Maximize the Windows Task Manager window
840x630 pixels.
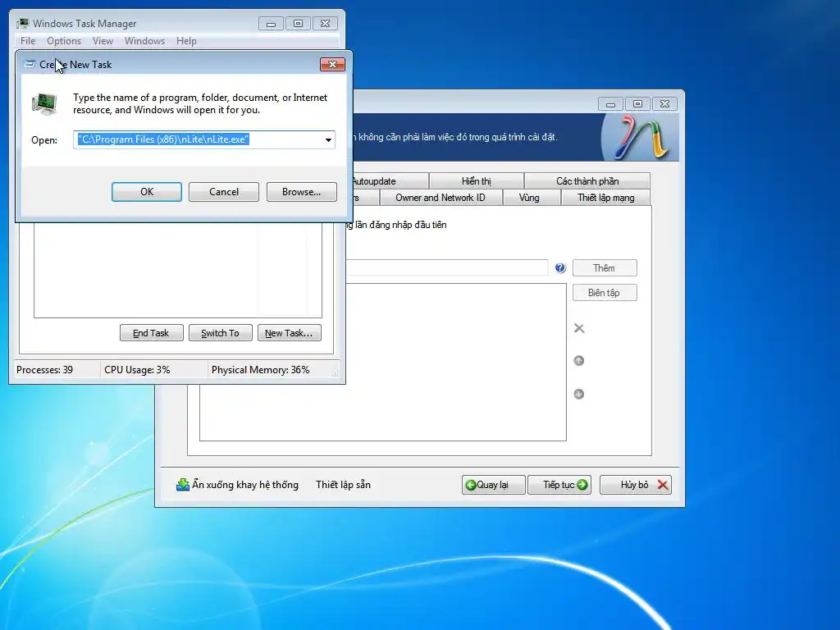click(x=298, y=24)
